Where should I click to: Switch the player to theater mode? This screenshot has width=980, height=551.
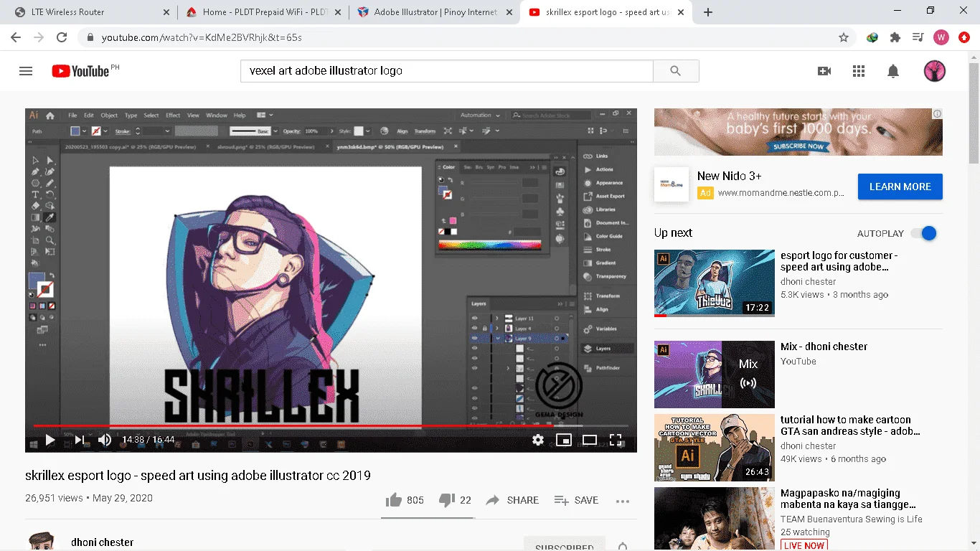coord(590,440)
